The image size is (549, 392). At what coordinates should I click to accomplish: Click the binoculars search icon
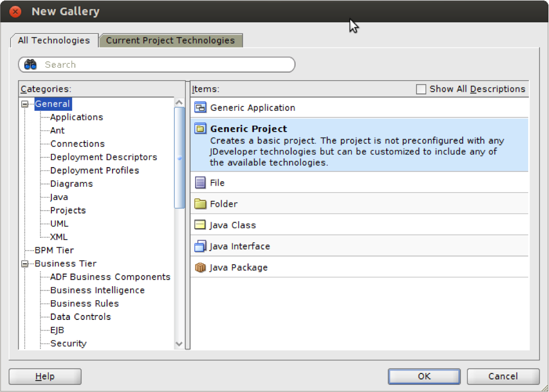pos(31,64)
